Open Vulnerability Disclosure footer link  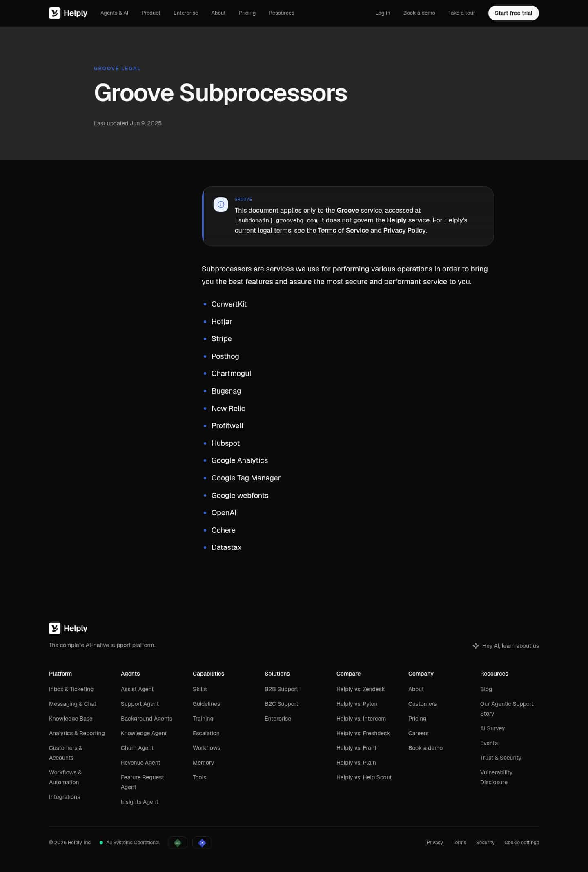click(496, 777)
